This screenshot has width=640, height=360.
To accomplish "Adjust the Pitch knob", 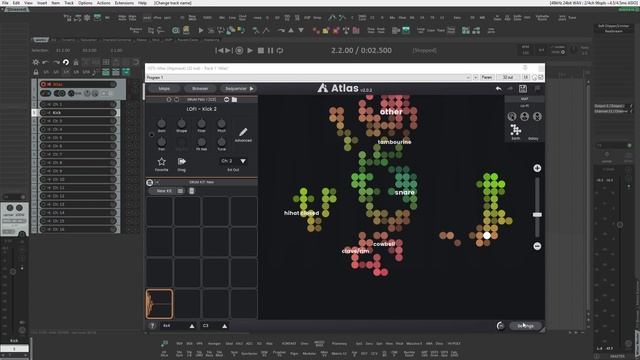I will (221, 124).
